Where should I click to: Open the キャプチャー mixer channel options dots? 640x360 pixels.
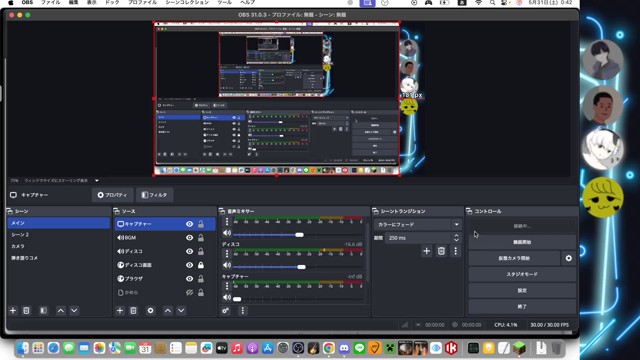coord(227,286)
